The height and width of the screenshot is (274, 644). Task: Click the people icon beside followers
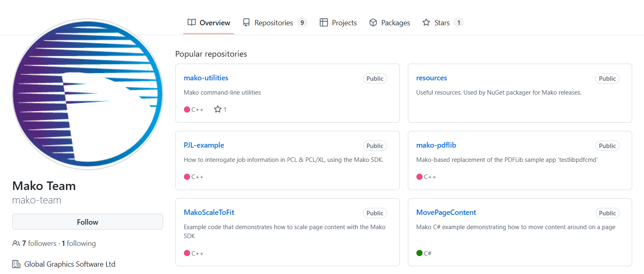click(16, 243)
